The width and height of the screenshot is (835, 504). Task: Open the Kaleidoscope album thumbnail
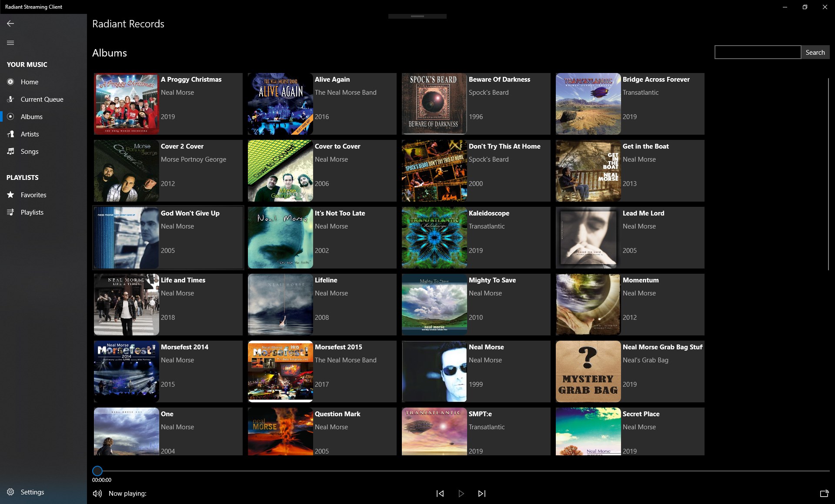[434, 238]
